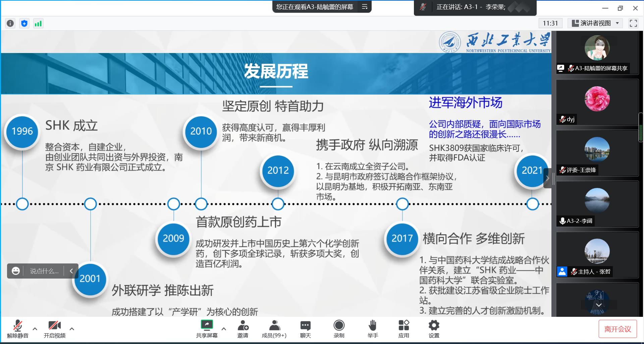Type in the 'say something' input field
644x344 pixels.
pos(44,271)
